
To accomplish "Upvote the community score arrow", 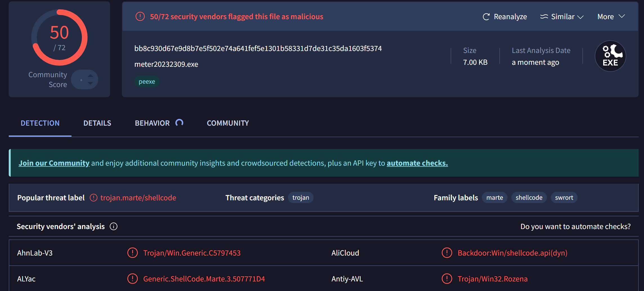I will (x=90, y=76).
